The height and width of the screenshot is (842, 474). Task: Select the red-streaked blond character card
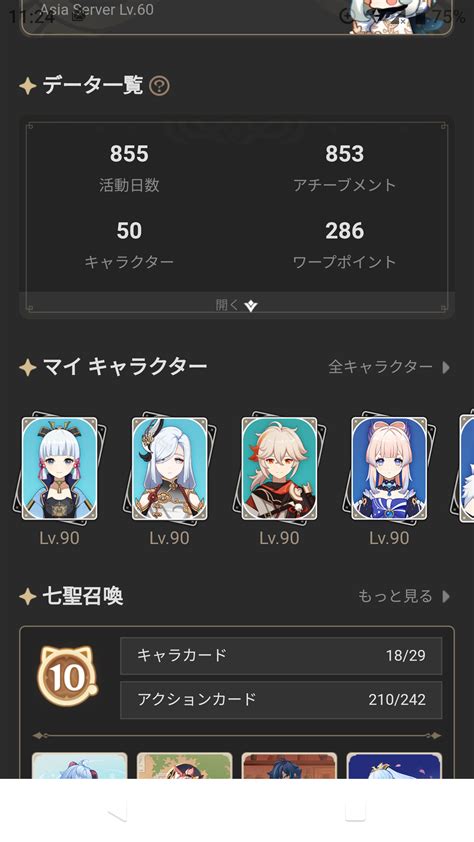pyautogui.click(x=279, y=468)
